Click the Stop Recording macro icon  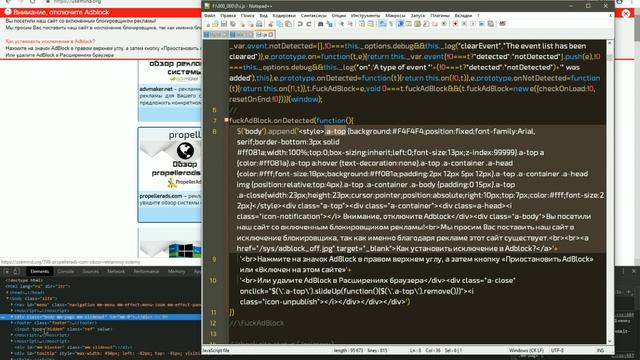pos(464,24)
